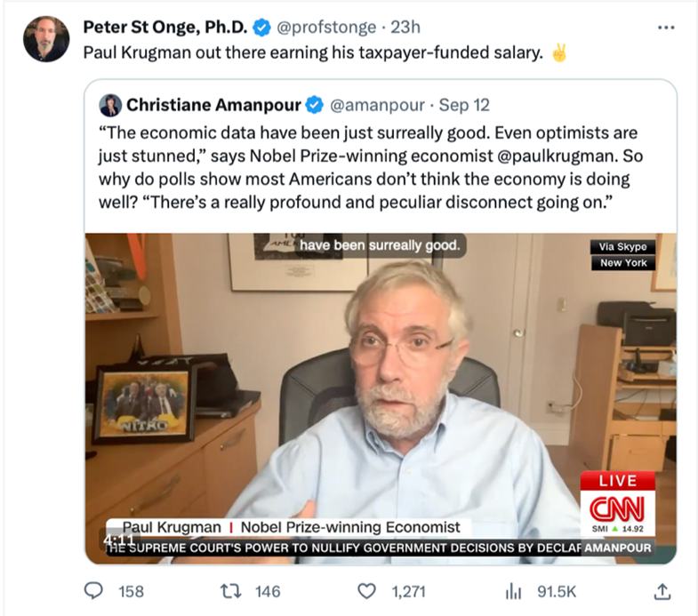Open Christiane Amanpour display name link
The width and height of the screenshot is (698, 616).
click(x=214, y=105)
